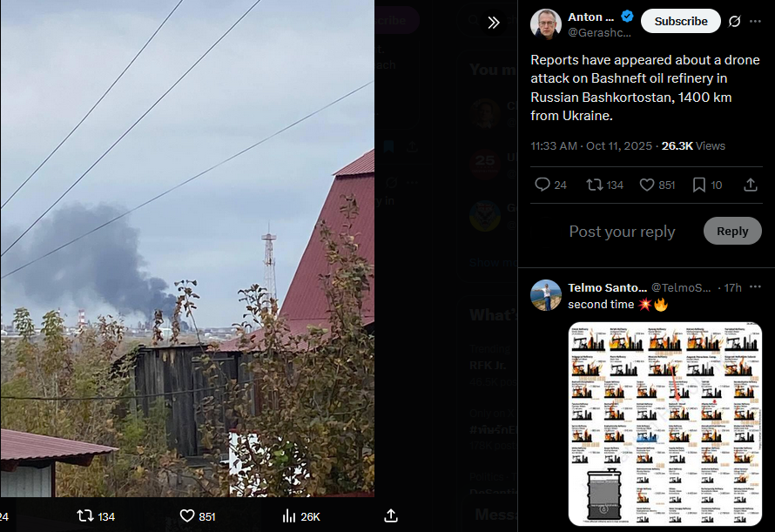View analytics icon showing 26K
The width and height of the screenshot is (775, 532).
point(288,516)
